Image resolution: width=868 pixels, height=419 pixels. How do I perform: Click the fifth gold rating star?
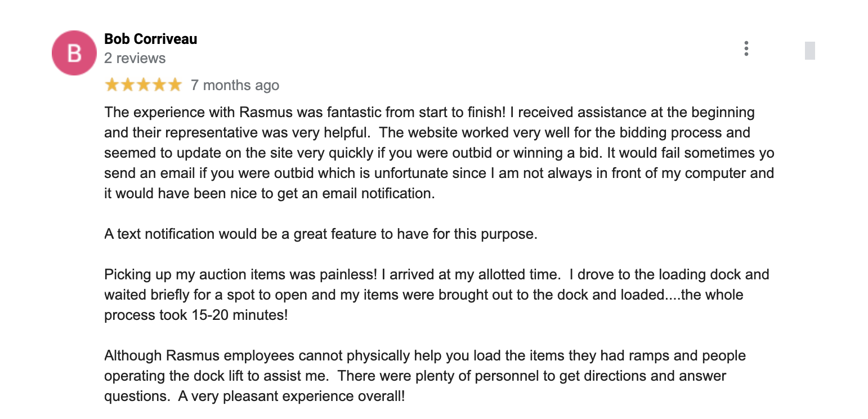coord(175,85)
